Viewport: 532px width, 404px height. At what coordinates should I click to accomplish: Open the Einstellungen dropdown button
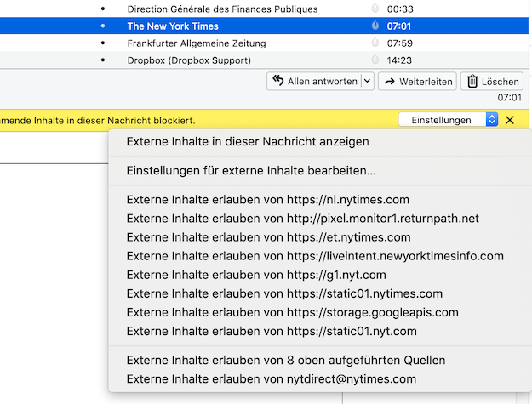pyautogui.click(x=449, y=120)
